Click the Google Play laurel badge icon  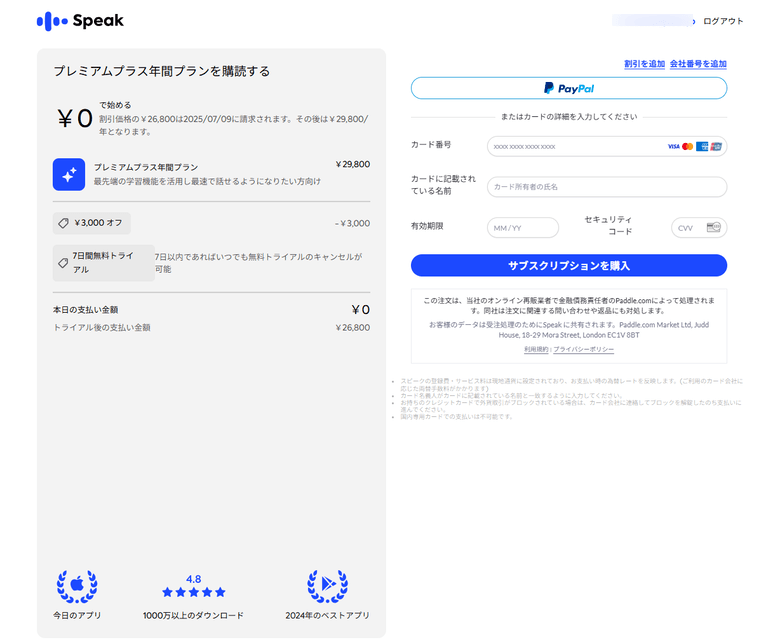(327, 586)
